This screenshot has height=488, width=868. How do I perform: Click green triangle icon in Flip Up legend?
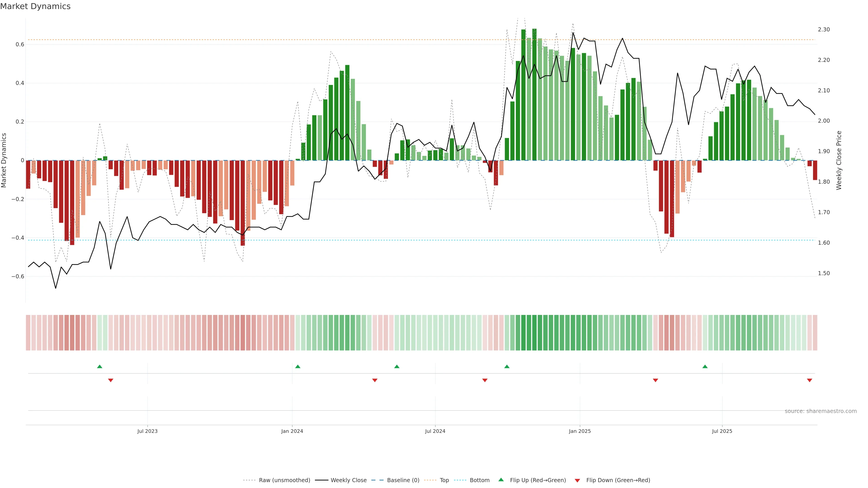pyautogui.click(x=501, y=480)
